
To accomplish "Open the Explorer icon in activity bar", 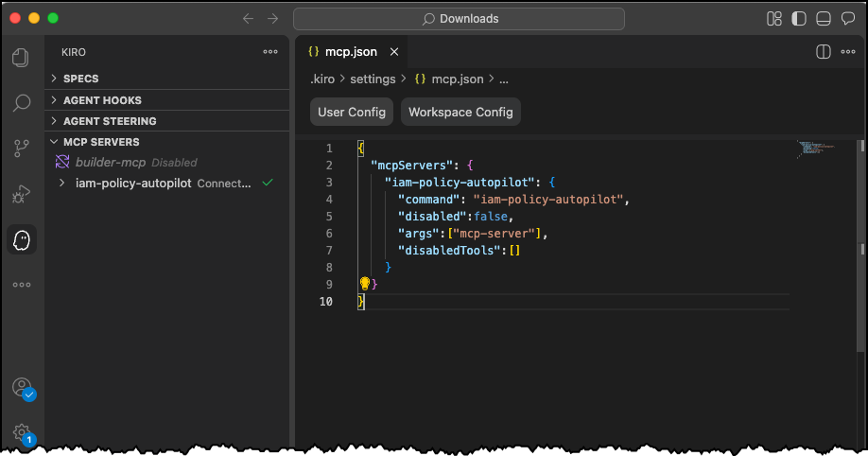I will click(22, 59).
